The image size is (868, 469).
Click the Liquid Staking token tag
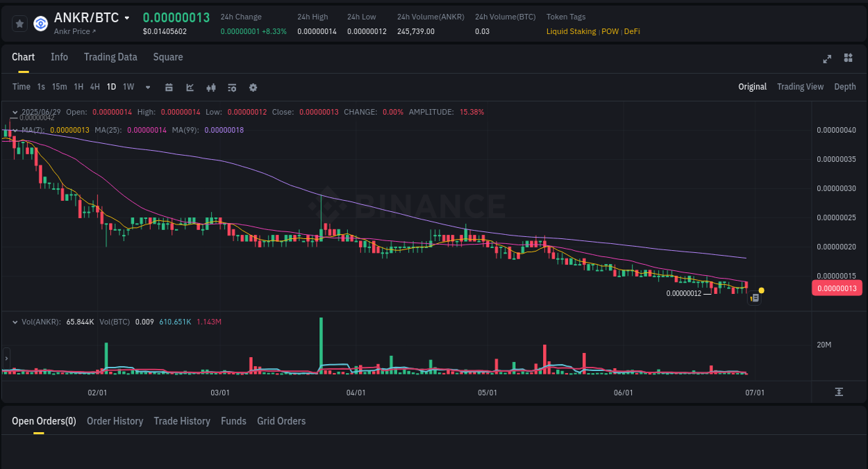(x=571, y=31)
